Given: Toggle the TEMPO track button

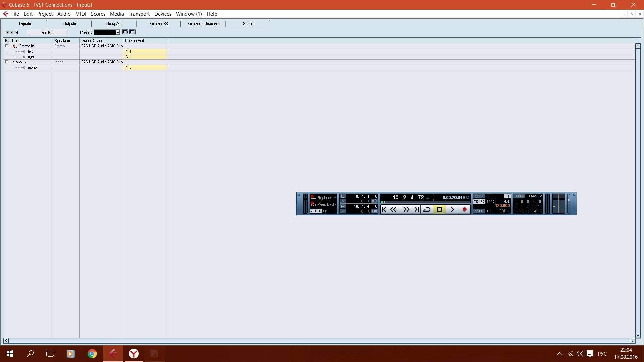Looking at the screenshot, I should click(x=479, y=202).
